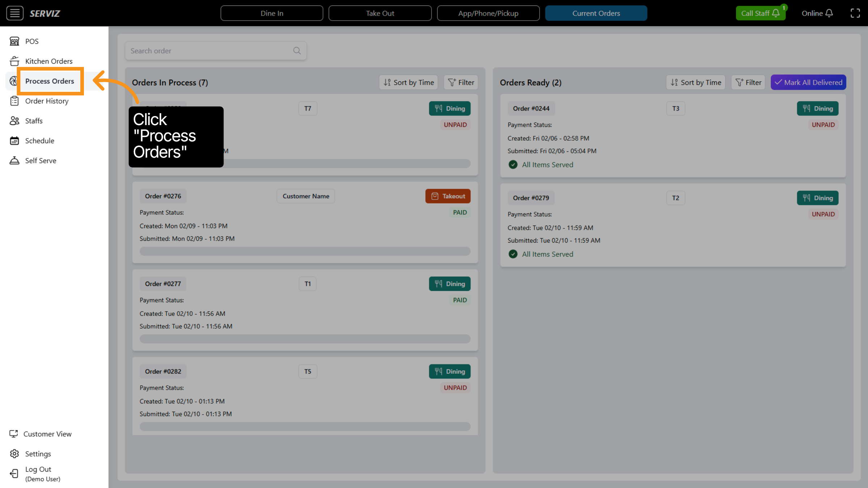Switch to Take Out tab
Screen dimensions: 868x488
click(380, 13)
